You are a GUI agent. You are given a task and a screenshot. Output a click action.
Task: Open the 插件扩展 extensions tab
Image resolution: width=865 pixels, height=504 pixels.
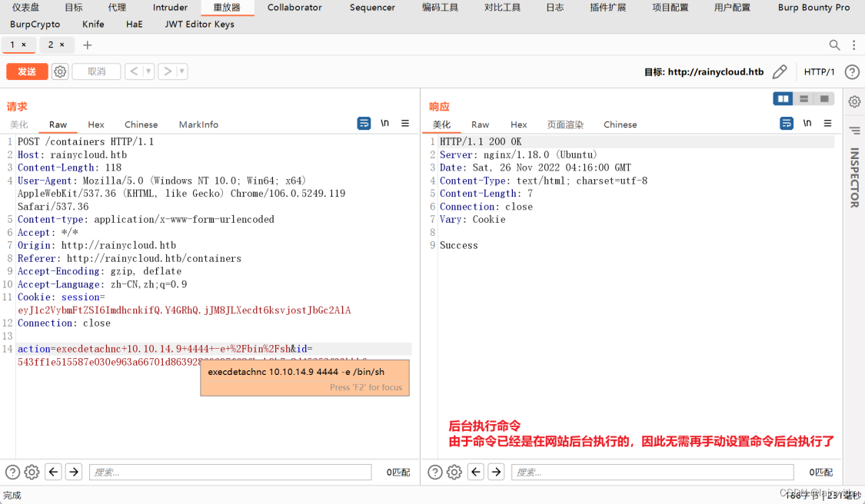(x=608, y=8)
